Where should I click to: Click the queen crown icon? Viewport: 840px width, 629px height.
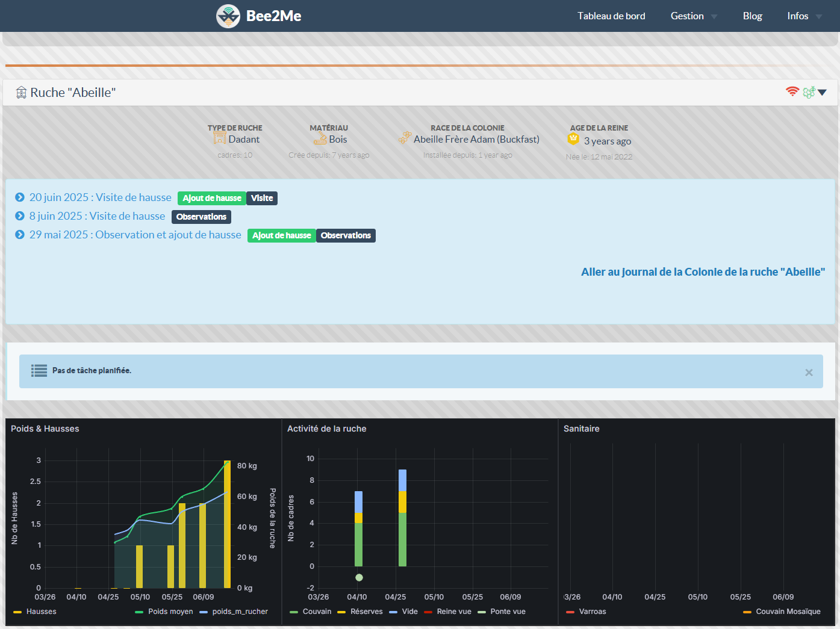click(x=573, y=139)
